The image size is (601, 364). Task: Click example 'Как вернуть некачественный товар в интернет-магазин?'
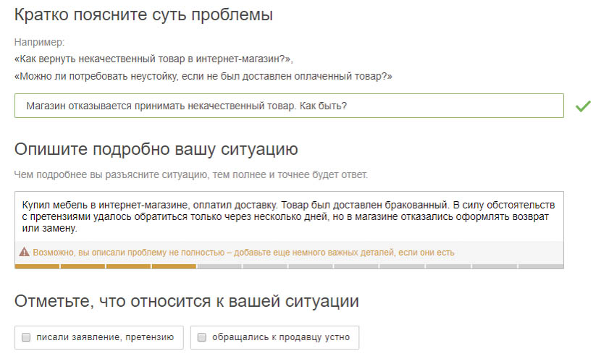(x=154, y=59)
